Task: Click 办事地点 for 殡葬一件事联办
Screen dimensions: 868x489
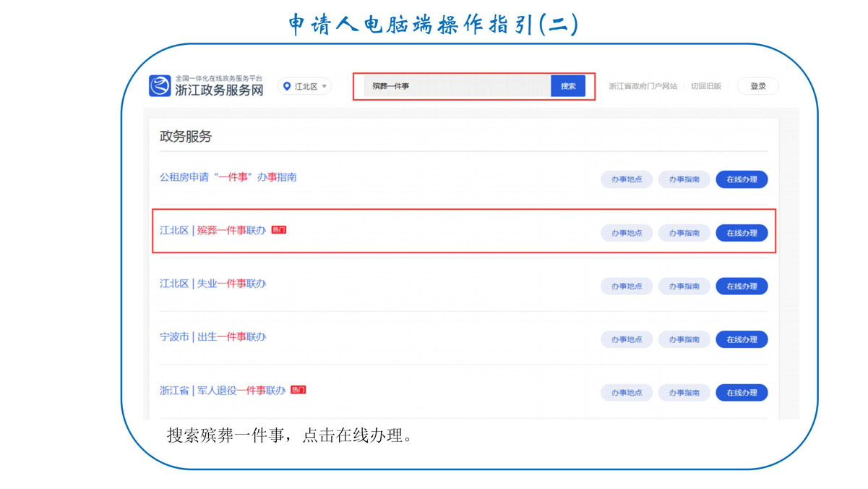Action: (626, 233)
